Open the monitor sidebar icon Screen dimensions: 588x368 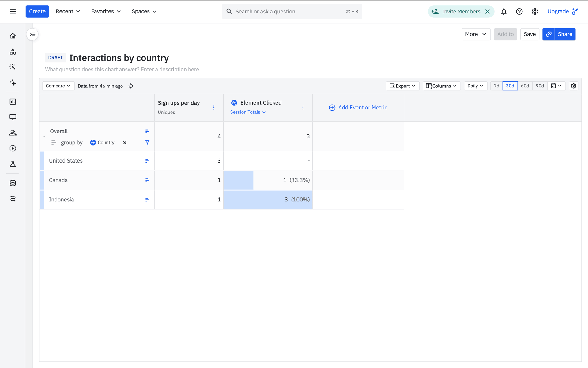point(13,117)
